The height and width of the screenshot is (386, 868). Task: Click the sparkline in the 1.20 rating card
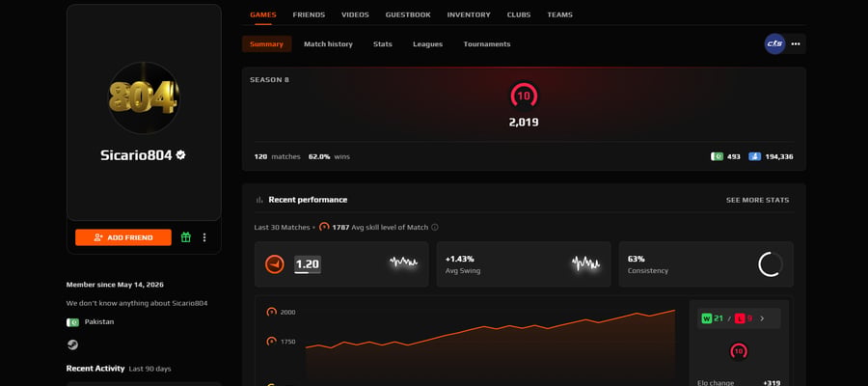(x=403, y=262)
